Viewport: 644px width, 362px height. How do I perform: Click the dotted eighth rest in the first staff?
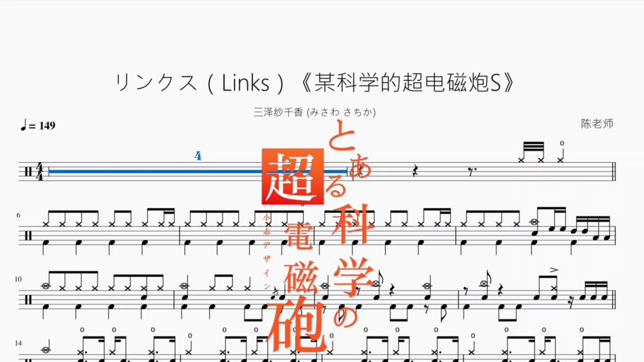click(x=471, y=172)
